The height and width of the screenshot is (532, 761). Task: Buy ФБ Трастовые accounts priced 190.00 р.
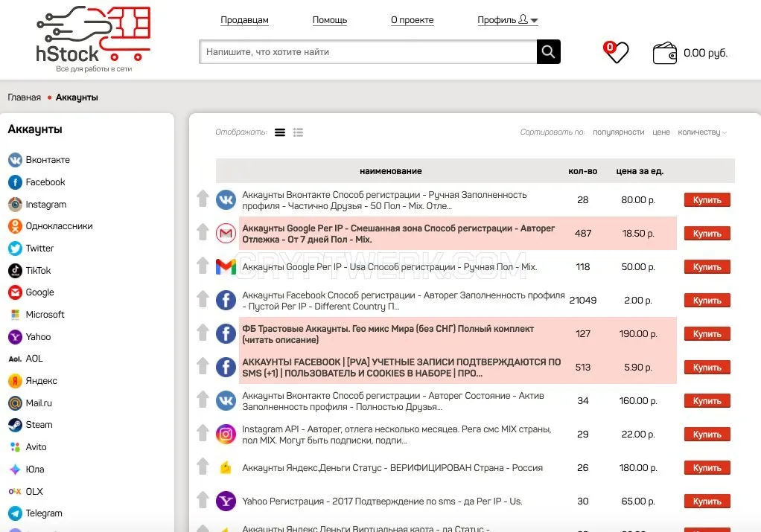point(707,333)
